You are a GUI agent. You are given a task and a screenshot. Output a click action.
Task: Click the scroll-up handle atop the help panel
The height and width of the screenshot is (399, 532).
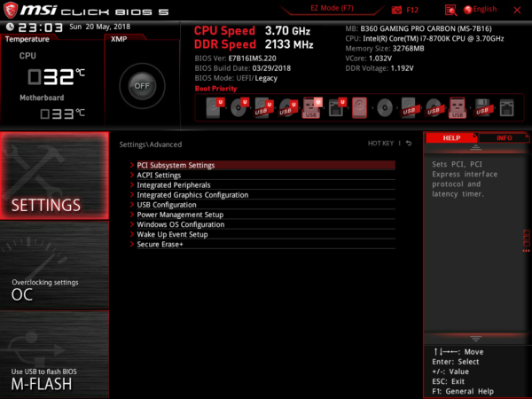(475, 147)
